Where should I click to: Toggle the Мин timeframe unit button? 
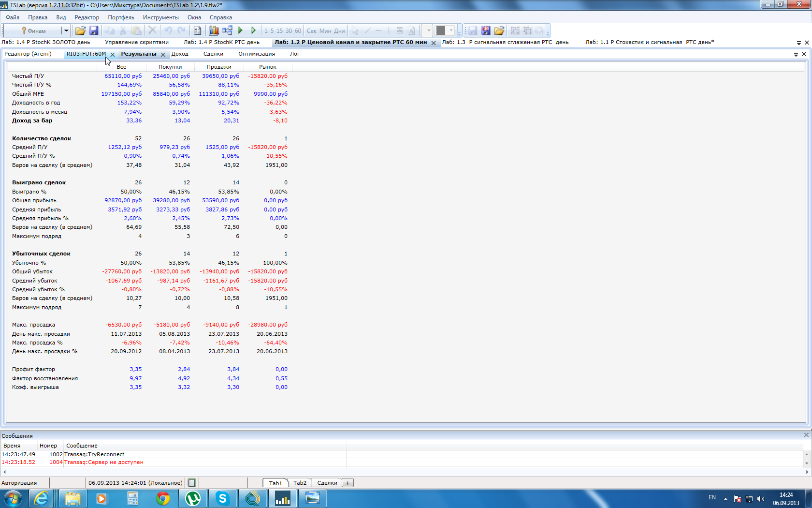(325, 30)
